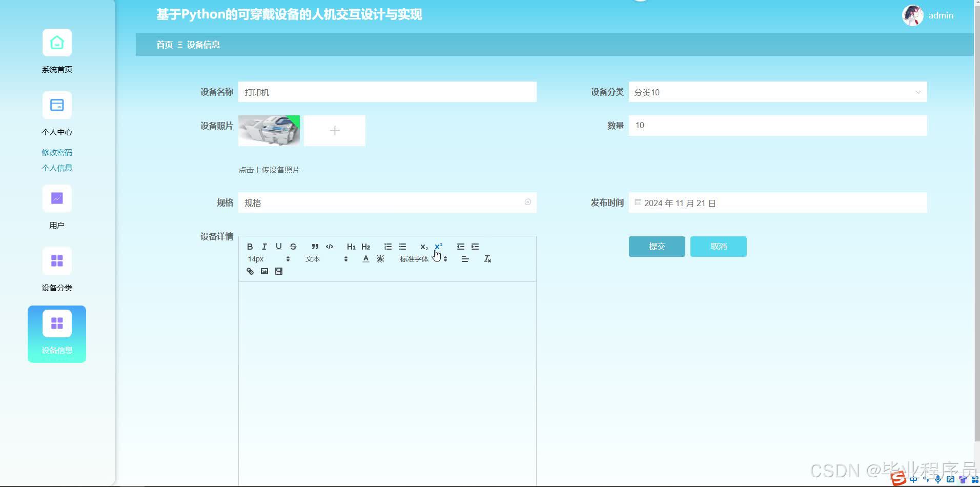Click the 提交 submit button
The width and height of the screenshot is (980, 487).
(657, 247)
